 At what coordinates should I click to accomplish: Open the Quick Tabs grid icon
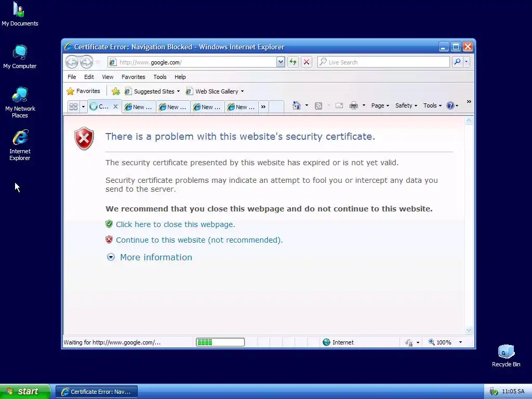73,107
